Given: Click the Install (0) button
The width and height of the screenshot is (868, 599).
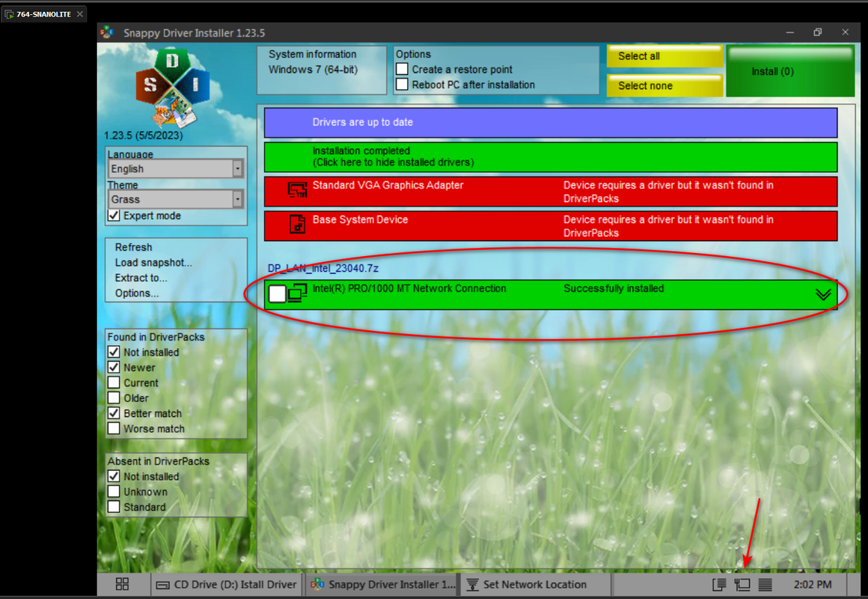Looking at the screenshot, I should (x=790, y=71).
